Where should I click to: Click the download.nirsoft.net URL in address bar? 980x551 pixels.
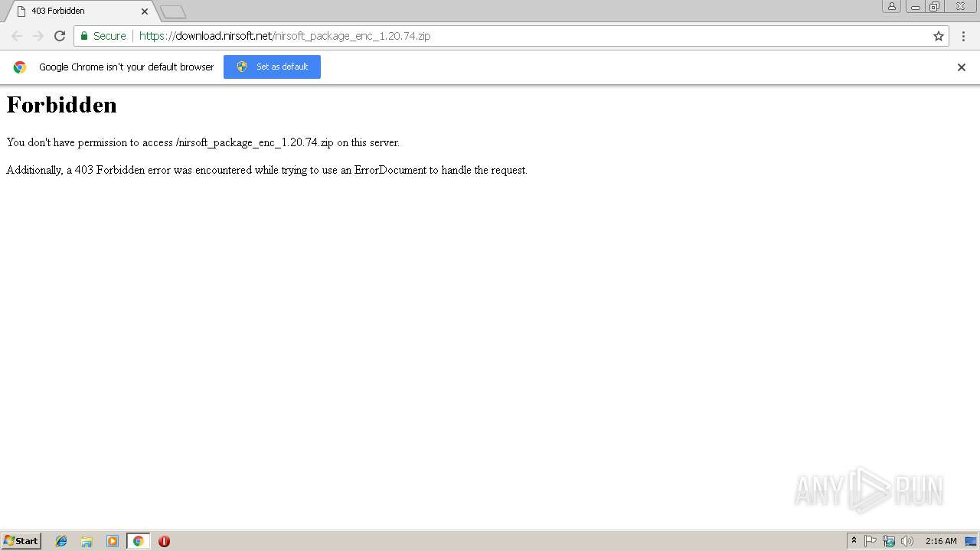pyautogui.click(x=285, y=36)
